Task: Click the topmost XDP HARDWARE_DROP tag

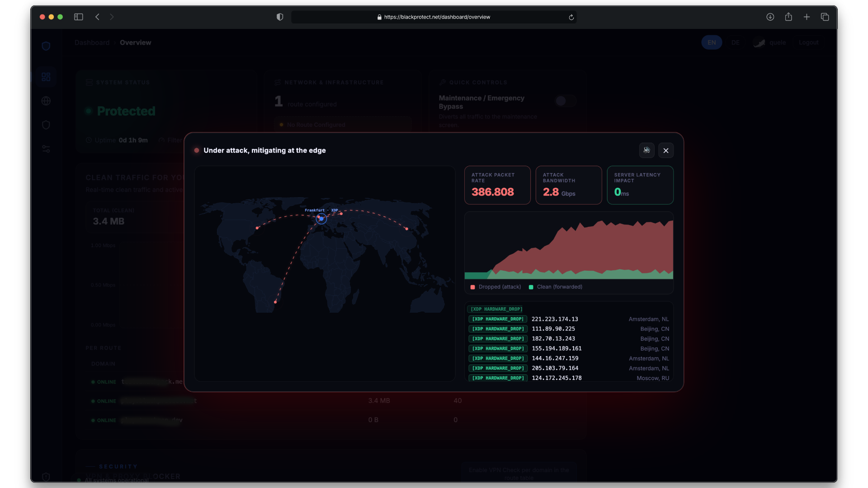Action: pos(496,309)
